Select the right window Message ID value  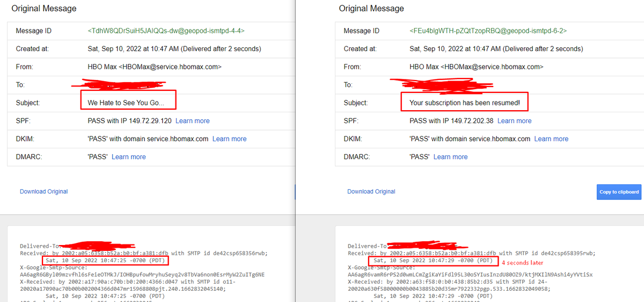pyautogui.click(x=488, y=31)
